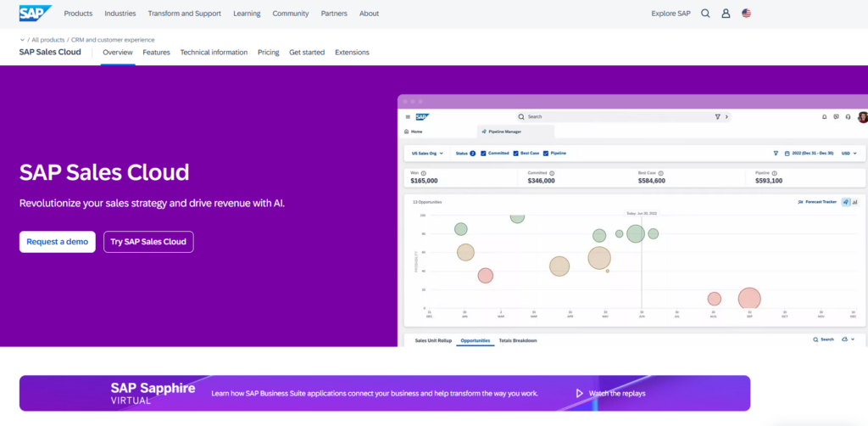868x426 pixels.
Task: Open the user avatar in the dashboard
Action: pyautogui.click(x=862, y=117)
